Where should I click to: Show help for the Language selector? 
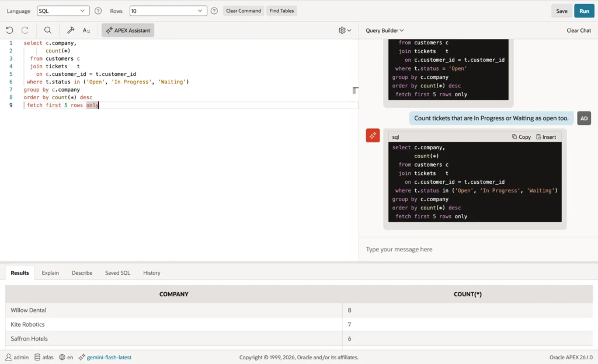click(x=98, y=10)
